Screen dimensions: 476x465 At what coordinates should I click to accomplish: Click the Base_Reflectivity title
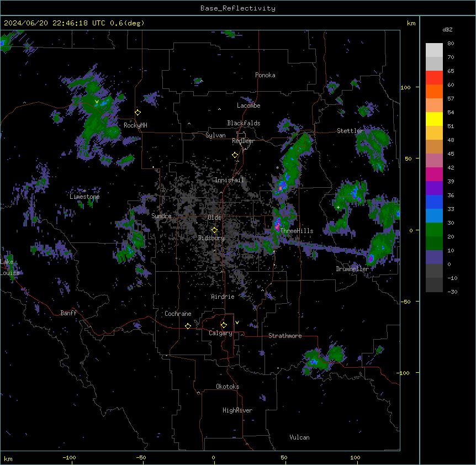[x=238, y=8]
